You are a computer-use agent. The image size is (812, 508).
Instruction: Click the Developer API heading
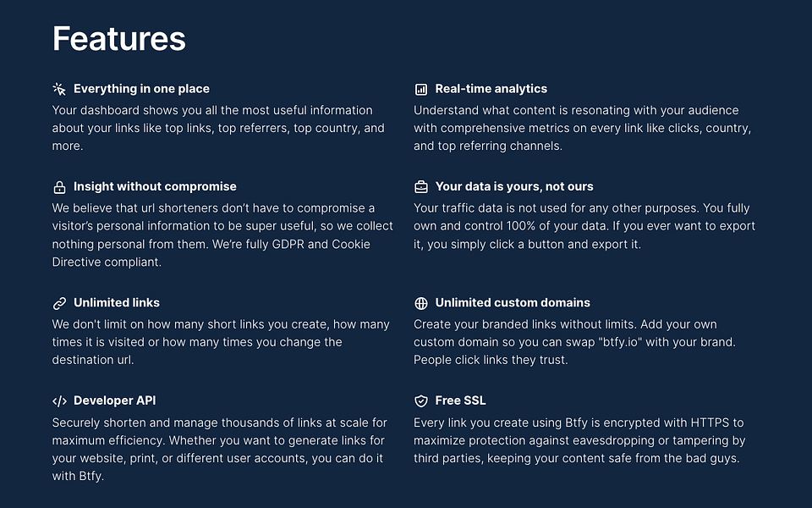pos(114,400)
